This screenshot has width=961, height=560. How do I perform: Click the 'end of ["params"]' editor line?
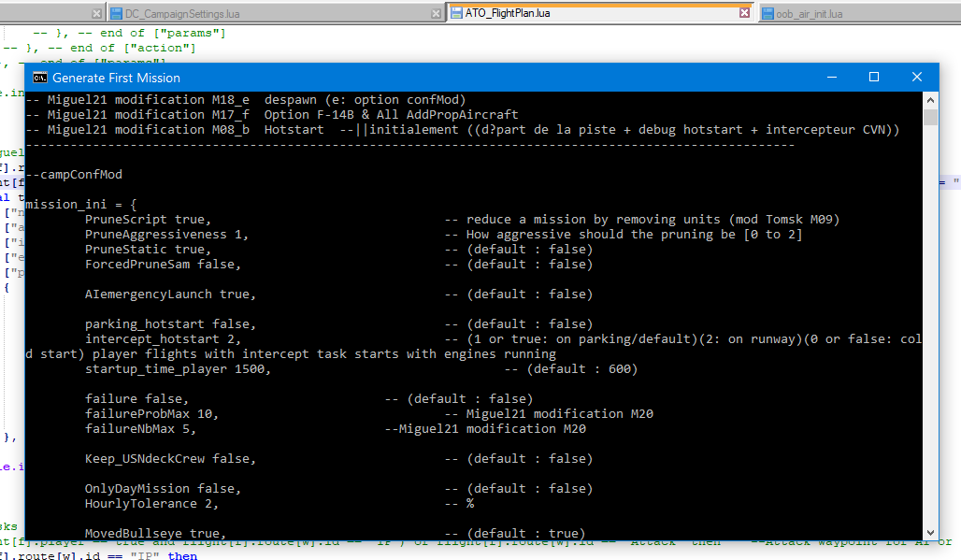[129, 33]
